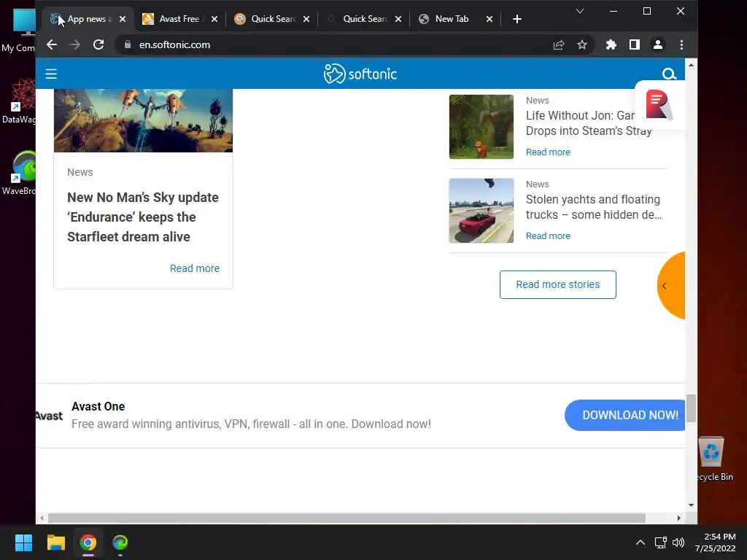Reload the page with refresh icon
This screenshot has height=560, width=747.
pyautogui.click(x=98, y=44)
